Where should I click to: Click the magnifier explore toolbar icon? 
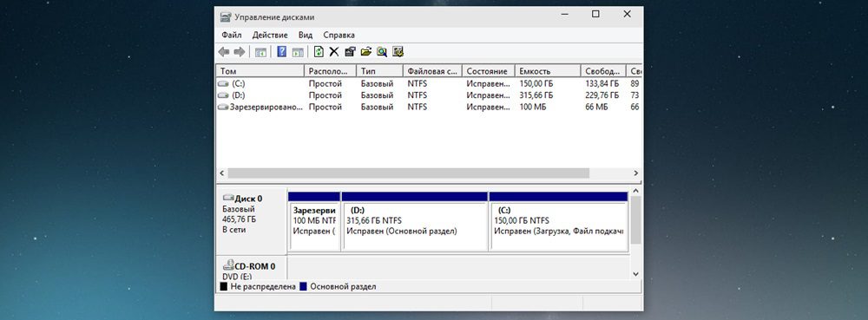coord(382,52)
